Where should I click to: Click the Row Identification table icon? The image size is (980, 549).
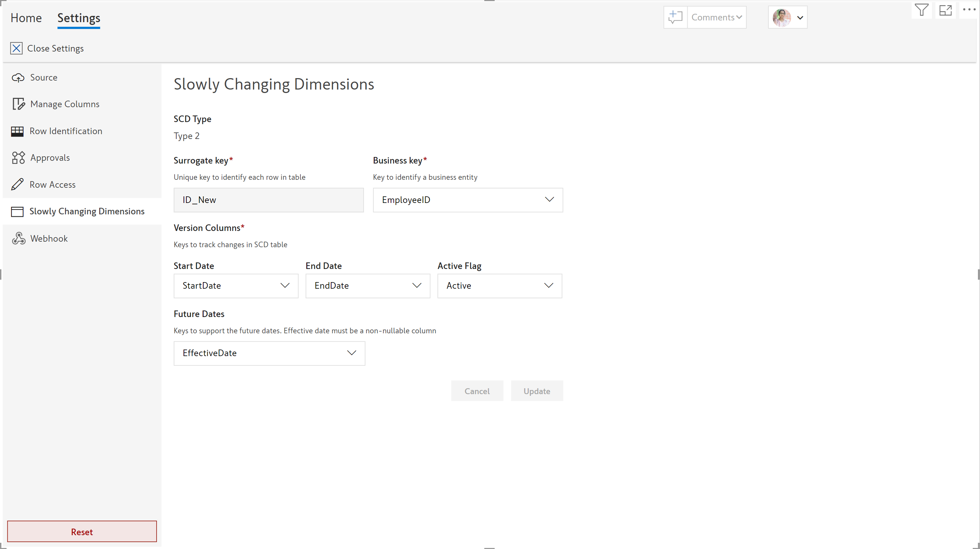(x=17, y=131)
